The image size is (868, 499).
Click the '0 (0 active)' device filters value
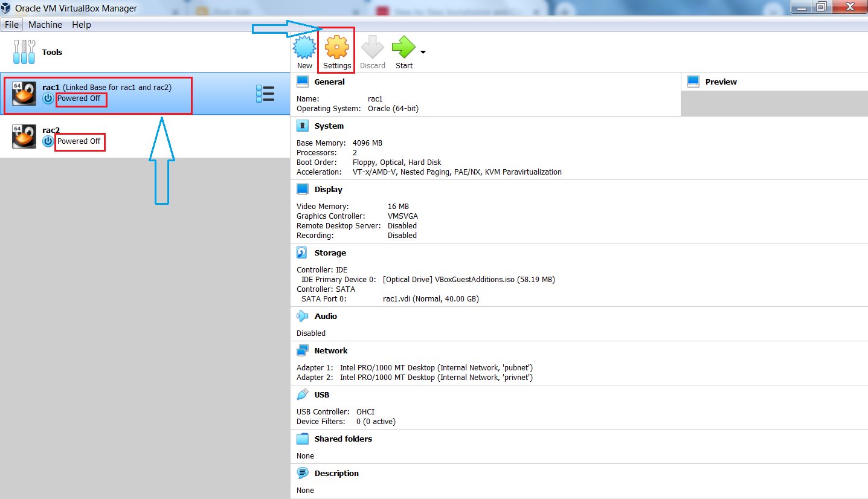[x=376, y=422]
